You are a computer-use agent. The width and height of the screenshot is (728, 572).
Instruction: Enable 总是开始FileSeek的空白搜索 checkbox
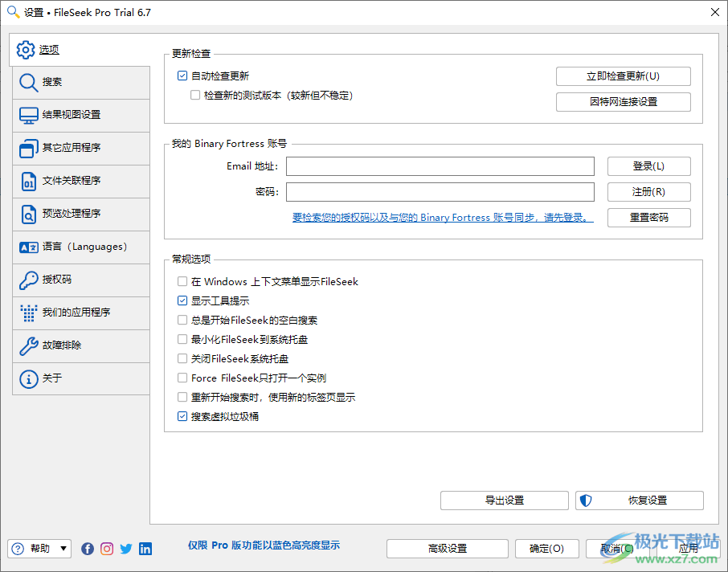182,320
